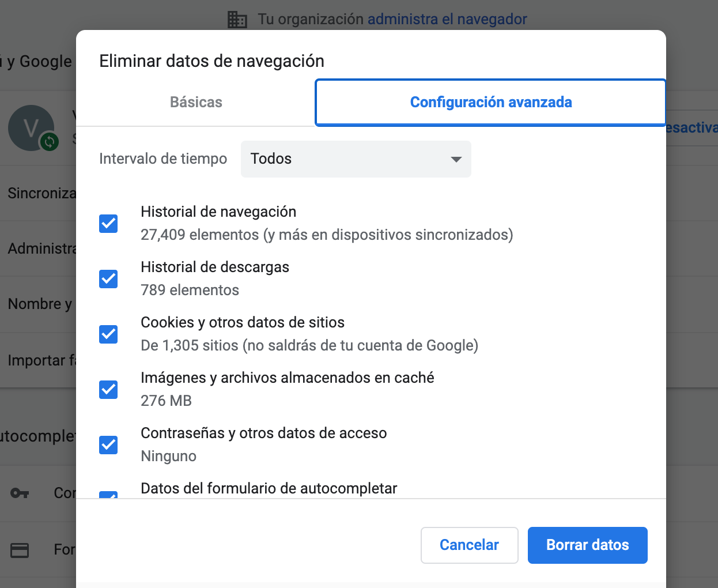Uncheck Historial de descargas checkbox
The image size is (718, 588).
coord(108,278)
